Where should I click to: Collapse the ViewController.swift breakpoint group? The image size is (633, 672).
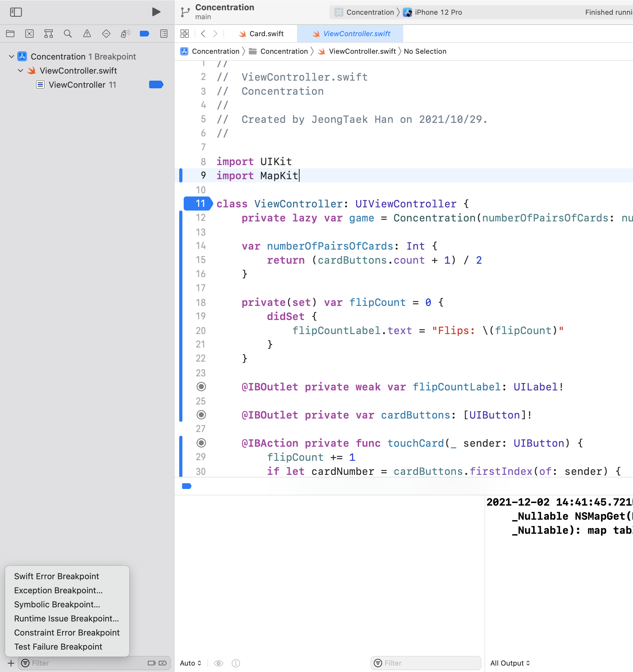20,71
